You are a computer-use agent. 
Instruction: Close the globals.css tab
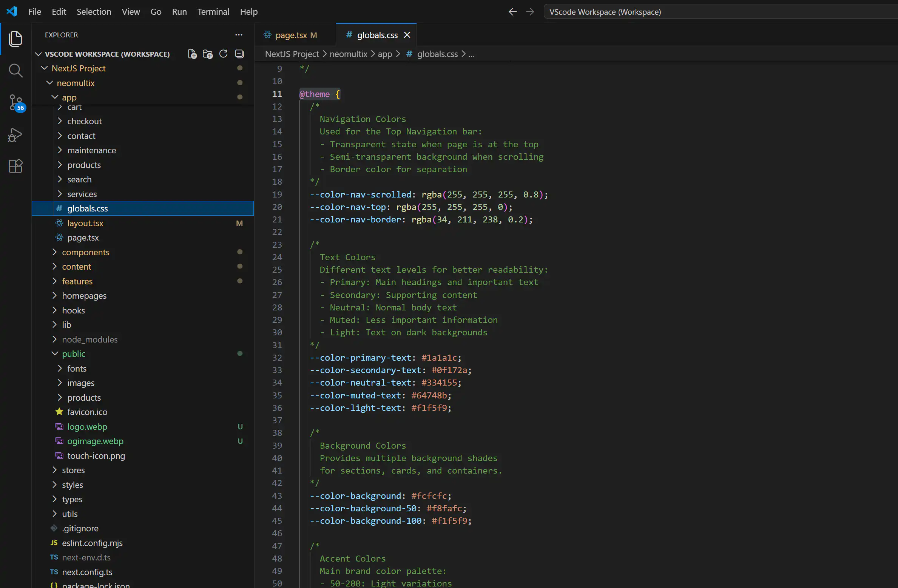pos(407,35)
